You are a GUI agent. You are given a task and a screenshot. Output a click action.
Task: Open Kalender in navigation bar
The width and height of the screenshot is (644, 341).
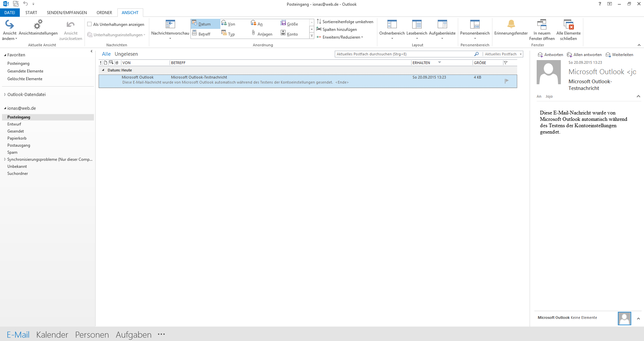52,335
